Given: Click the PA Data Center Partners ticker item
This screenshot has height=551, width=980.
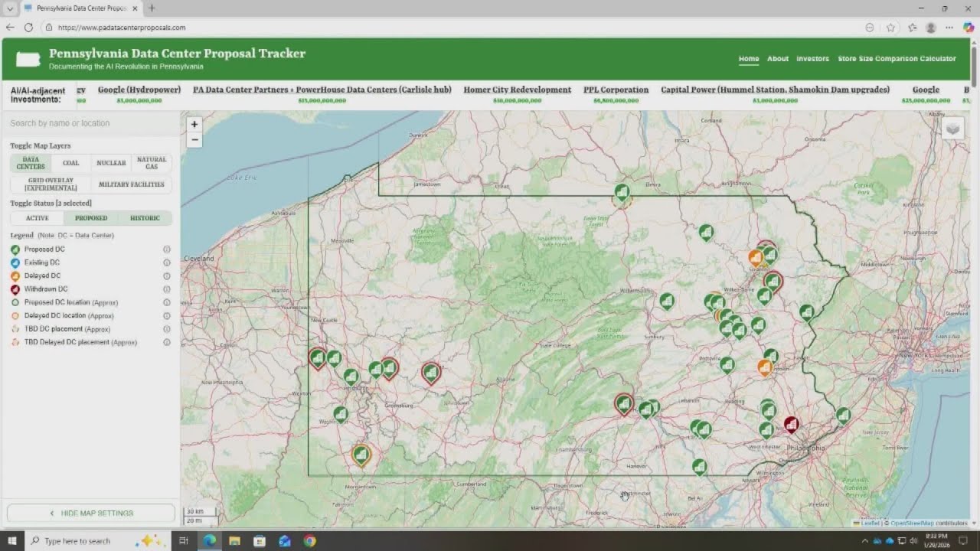Looking at the screenshot, I should click(322, 94).
